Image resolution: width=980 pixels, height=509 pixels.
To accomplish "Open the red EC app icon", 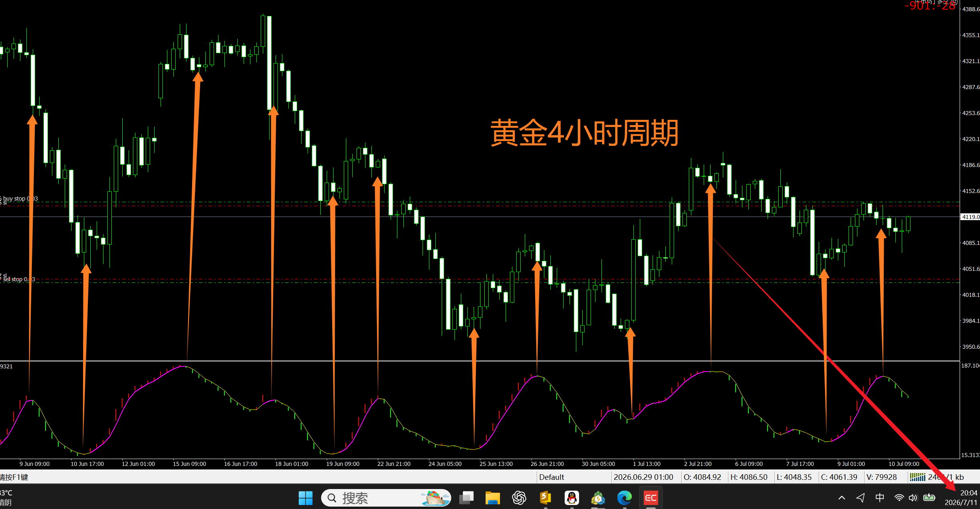I will tap(651, 498).
